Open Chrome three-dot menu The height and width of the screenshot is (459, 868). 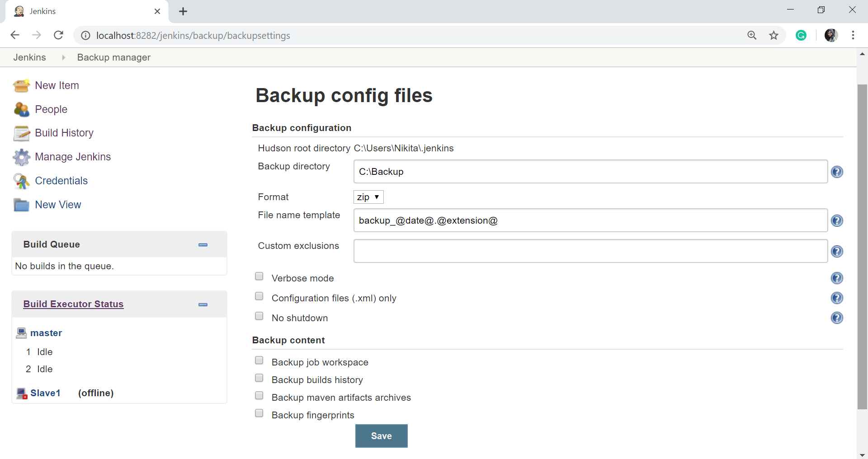click(853, 35)
